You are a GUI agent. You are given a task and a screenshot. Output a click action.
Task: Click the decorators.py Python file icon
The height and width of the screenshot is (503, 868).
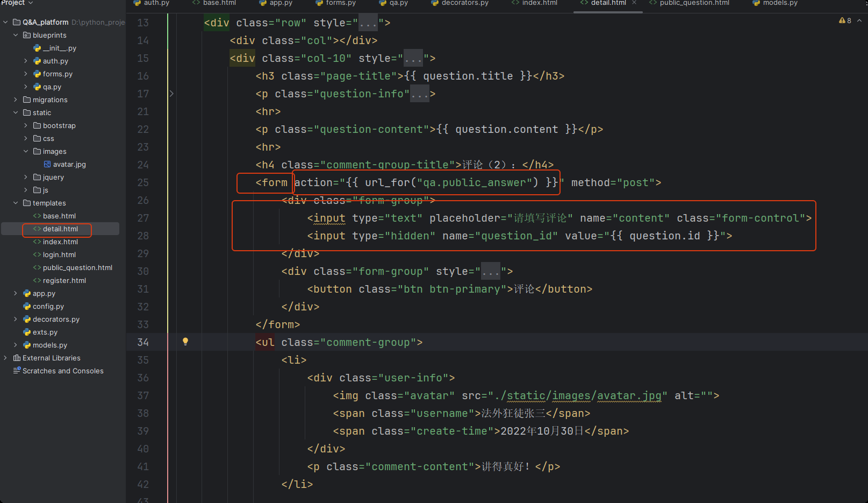pyautogui.click(x=27, y=319)
